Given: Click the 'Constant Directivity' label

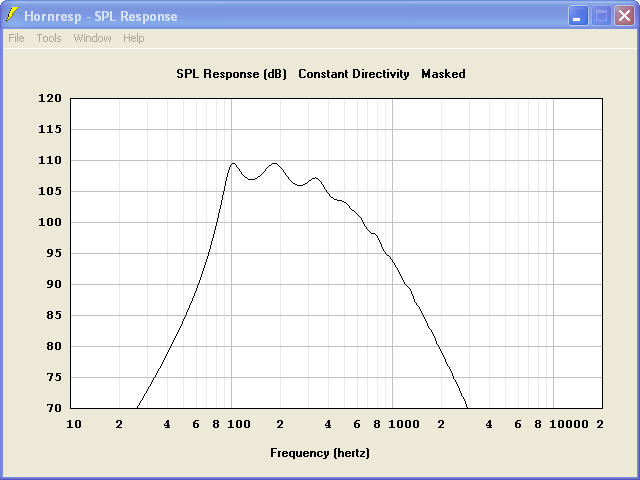Looking at the screenshot, I should click(x=354, y=74).
